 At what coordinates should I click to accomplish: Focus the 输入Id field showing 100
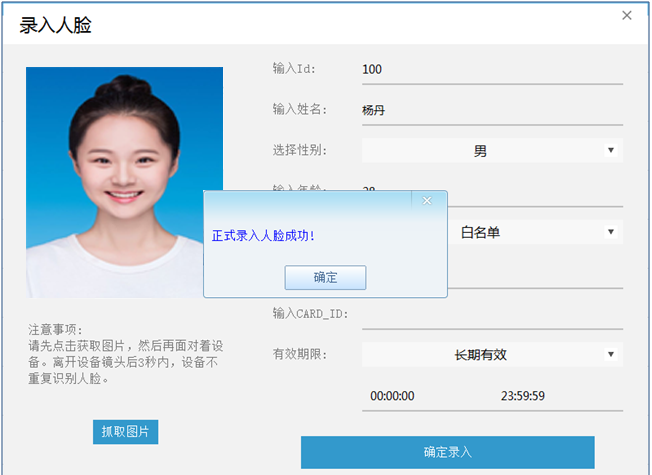(x=491, y=70)
